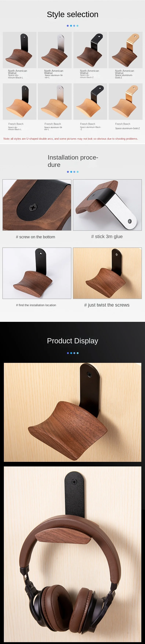Screen dimensions: 145x644
Task: Pick the French Beech Black-Z style image
Action: click(x=90, y=102)
